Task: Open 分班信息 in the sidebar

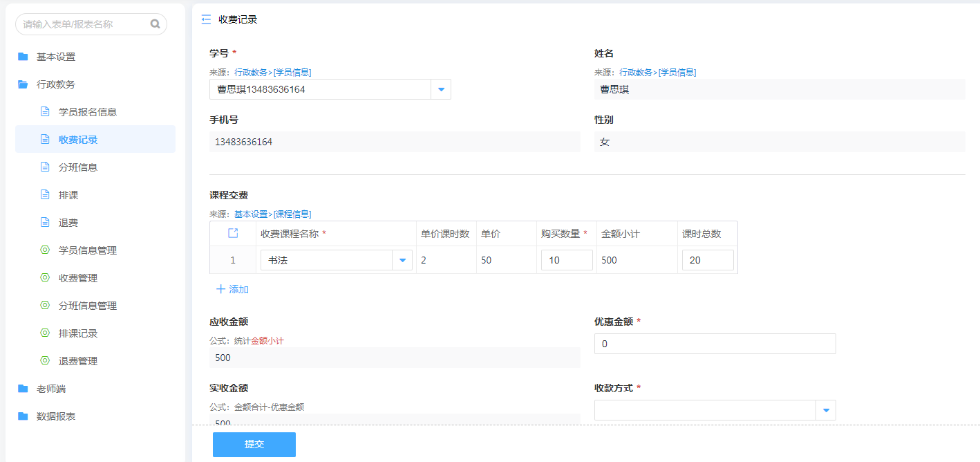Action: point(78,167)
